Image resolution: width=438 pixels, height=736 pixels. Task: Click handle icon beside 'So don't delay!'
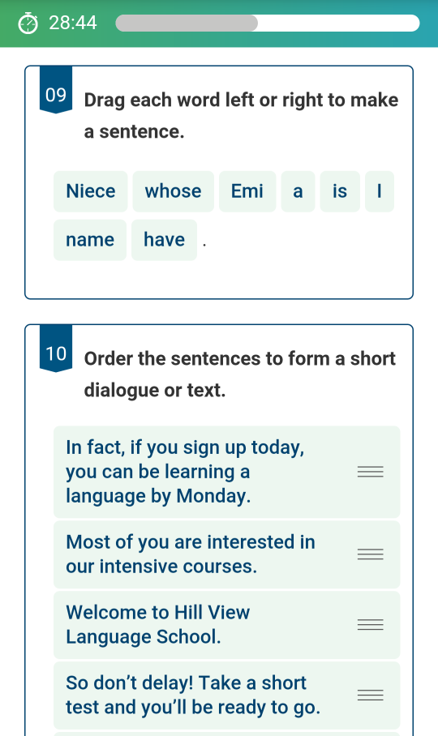click(x=370, y=695)
